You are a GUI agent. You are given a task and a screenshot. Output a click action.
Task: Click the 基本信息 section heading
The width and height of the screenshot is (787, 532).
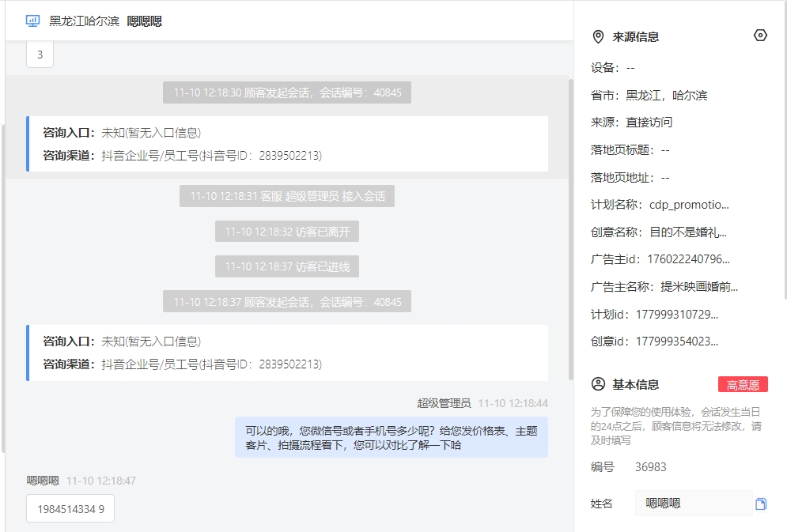tap(635, 385)
